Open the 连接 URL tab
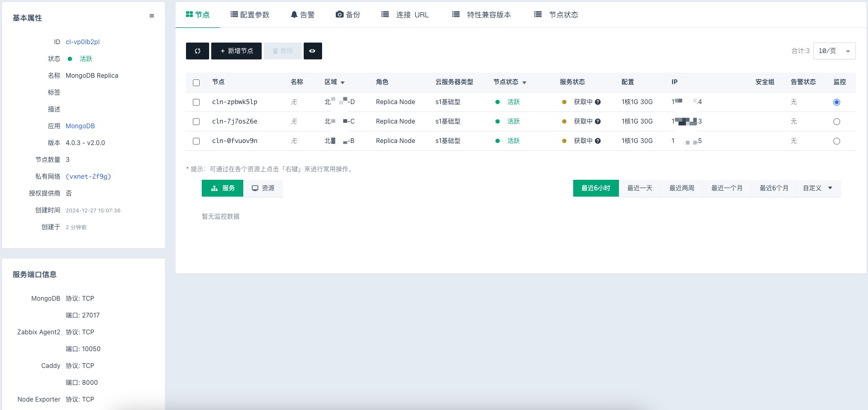Screen dimensions: 868x410 [x=405, y=15]
